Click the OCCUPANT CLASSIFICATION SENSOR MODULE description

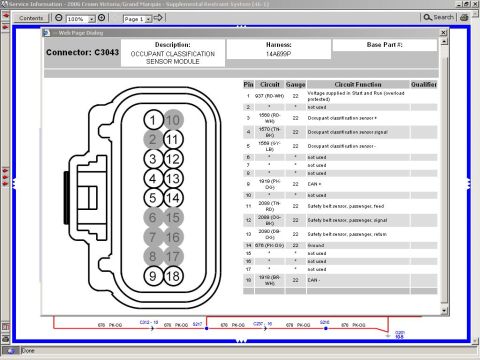[x=173, y=58]
